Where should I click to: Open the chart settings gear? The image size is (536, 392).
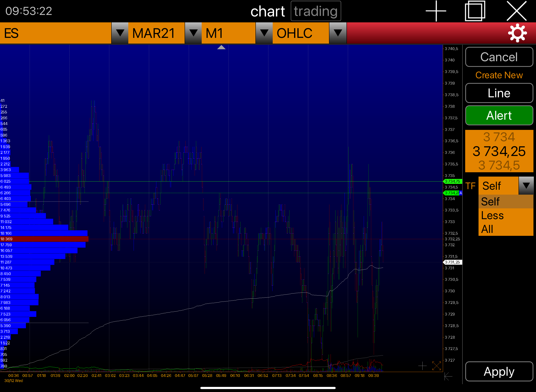tap(517, 33)
